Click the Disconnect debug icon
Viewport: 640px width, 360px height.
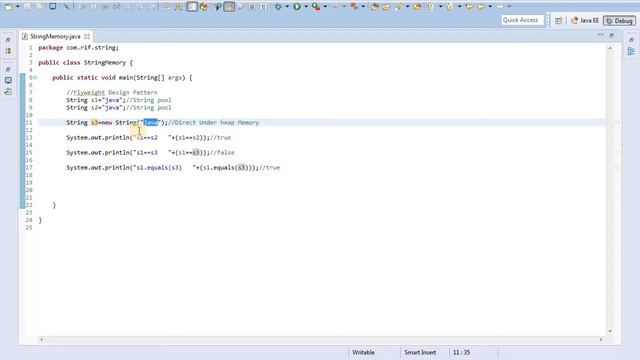tap(117, 7)
